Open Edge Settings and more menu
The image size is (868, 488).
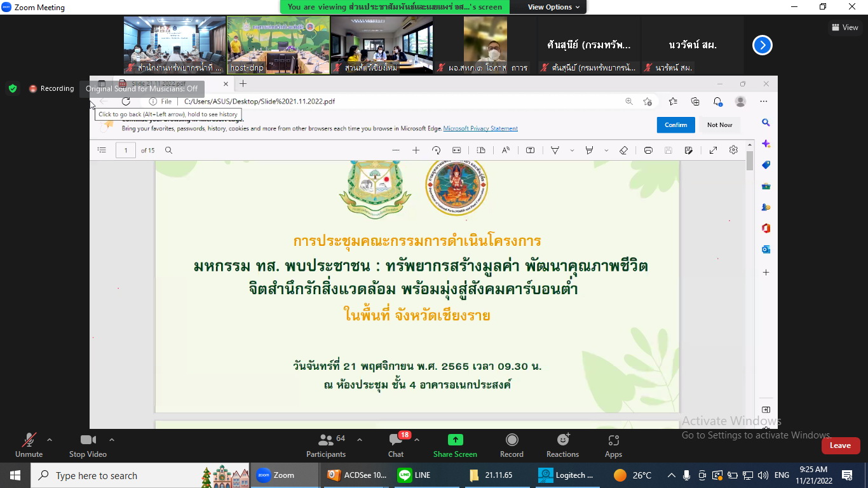(764, 102)
